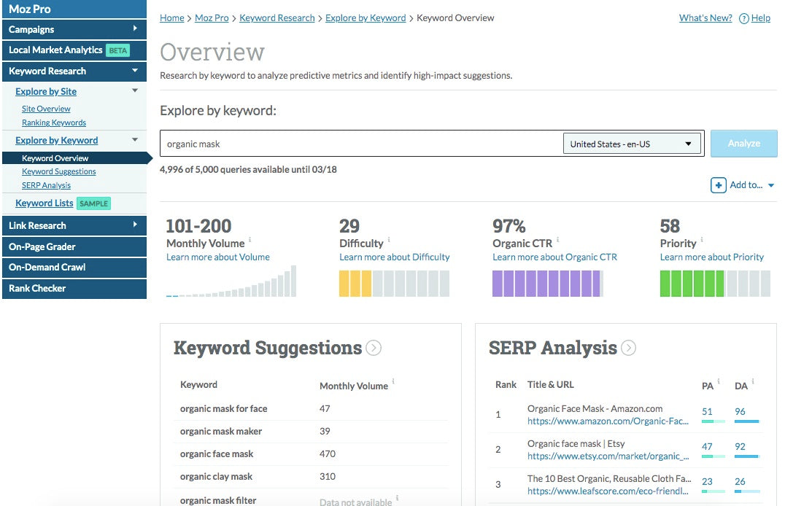Open the On-Page Grader menu item

(74, 246)
